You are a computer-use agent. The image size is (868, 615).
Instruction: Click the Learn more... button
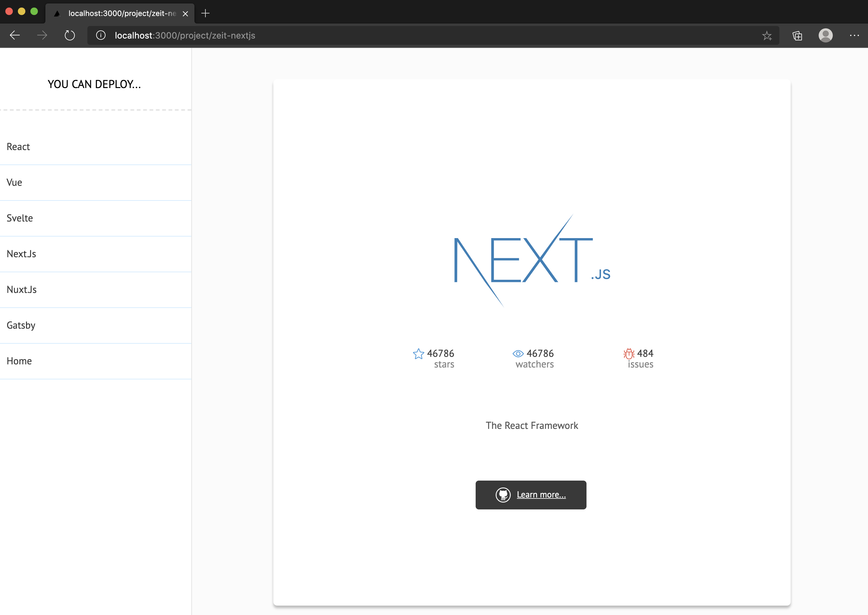[531, 494]
